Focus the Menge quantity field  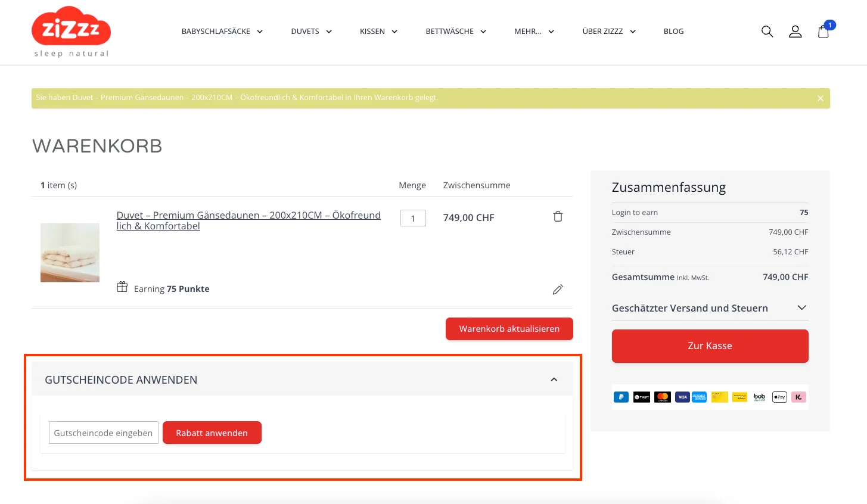point(413,218)
